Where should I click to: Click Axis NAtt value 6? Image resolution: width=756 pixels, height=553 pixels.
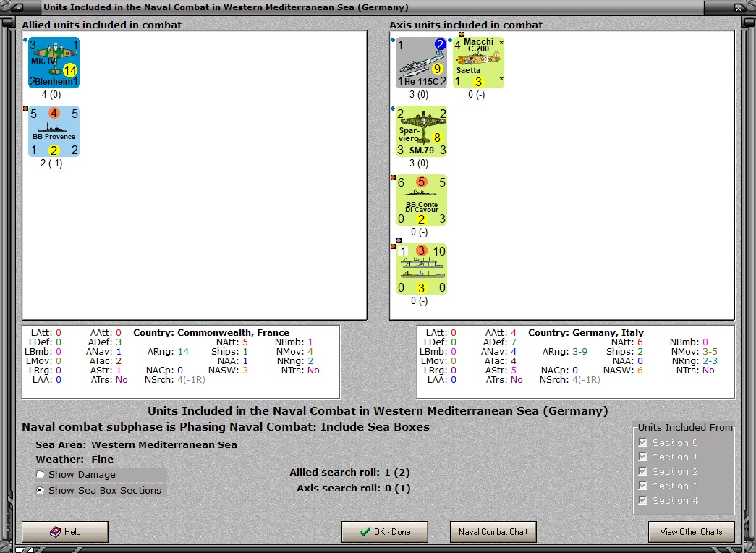click(x=640, y=342)
